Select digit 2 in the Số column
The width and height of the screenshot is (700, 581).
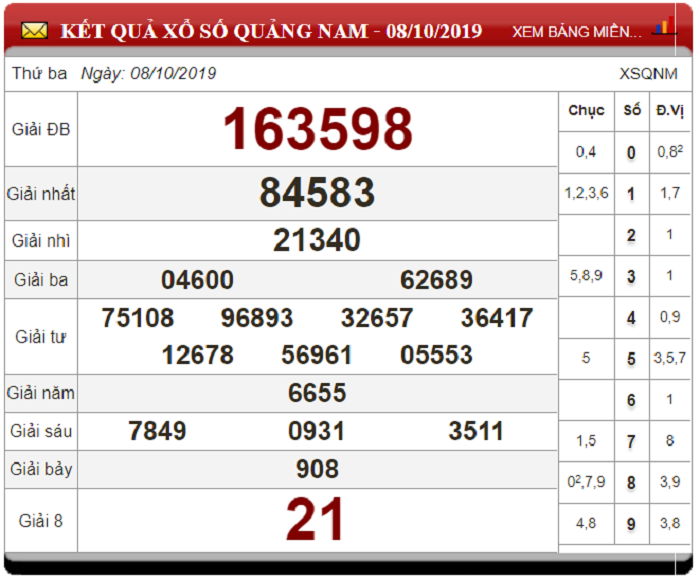coord(631,235)
